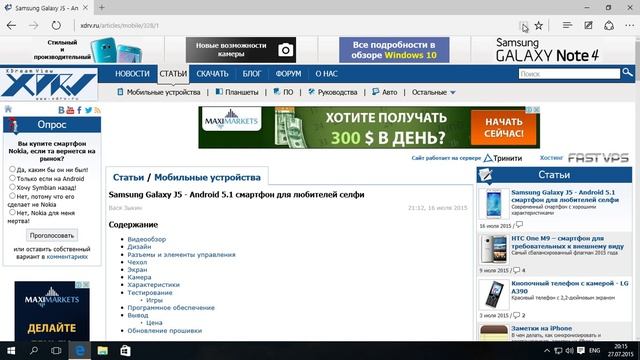Expand the Остальные dropdown menu
This screenshot has width=640, height=360.
433,92
